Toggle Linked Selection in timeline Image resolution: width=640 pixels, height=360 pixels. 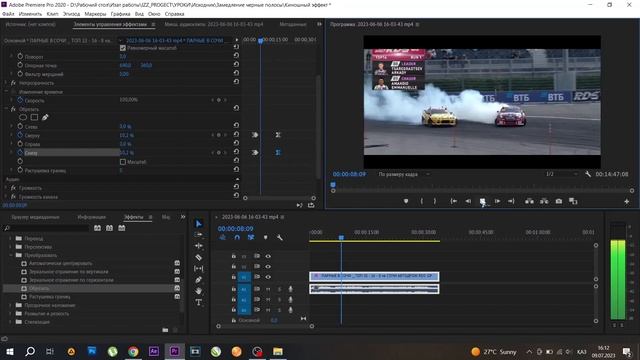click(x=251, y=238)
